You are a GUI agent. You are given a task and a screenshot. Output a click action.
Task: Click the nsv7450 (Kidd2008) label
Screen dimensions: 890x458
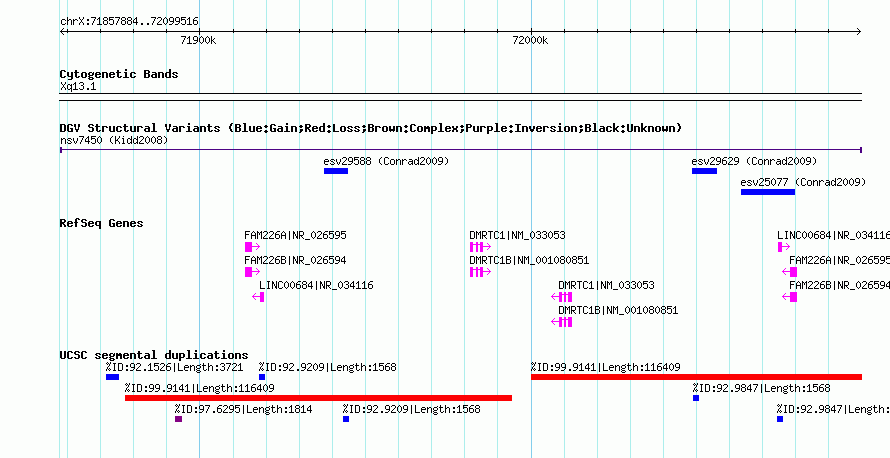coord(114,140)
